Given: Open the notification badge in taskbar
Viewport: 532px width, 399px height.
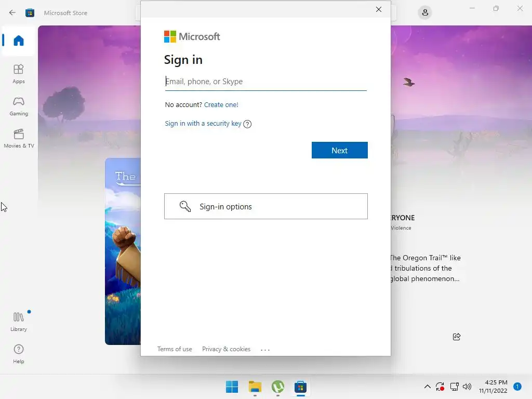Looking at the screenshot, I should (517, 387).
